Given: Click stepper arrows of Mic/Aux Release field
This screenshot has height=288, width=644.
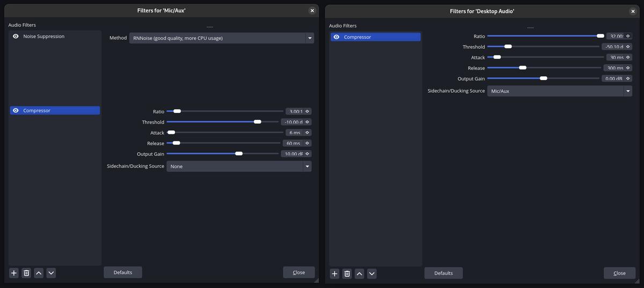Looking at the screenshot, I should click(x=308, y=143).
